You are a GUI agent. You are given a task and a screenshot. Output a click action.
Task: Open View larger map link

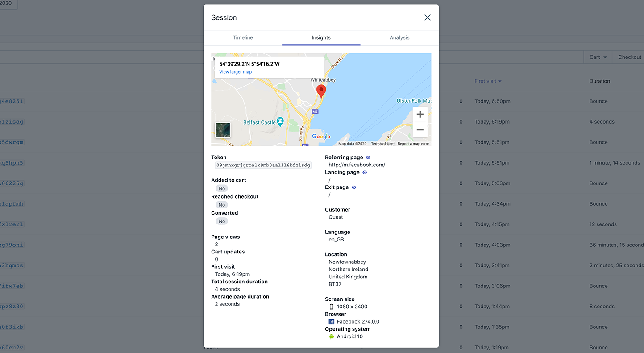point(235,72)
